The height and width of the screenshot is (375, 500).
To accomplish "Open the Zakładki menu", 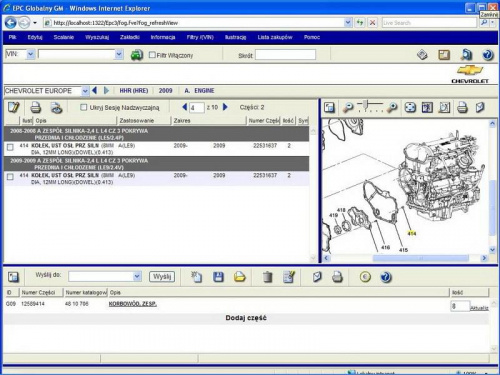I will pos(130,37).
